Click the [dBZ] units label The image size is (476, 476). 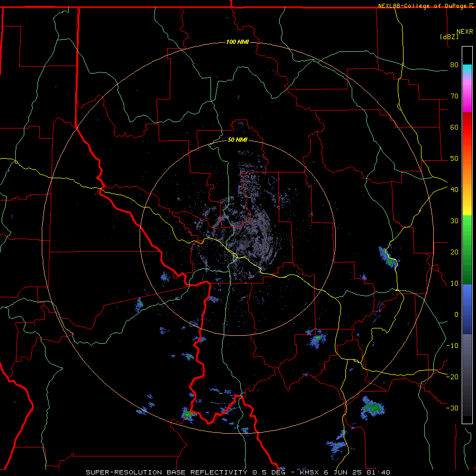pos(449,36)
